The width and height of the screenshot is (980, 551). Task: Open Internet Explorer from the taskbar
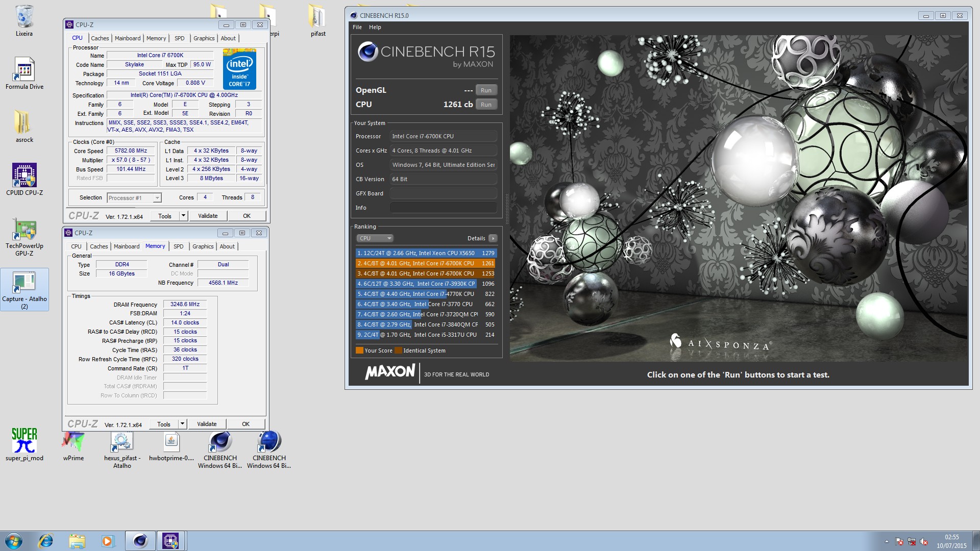coord(46,541)
